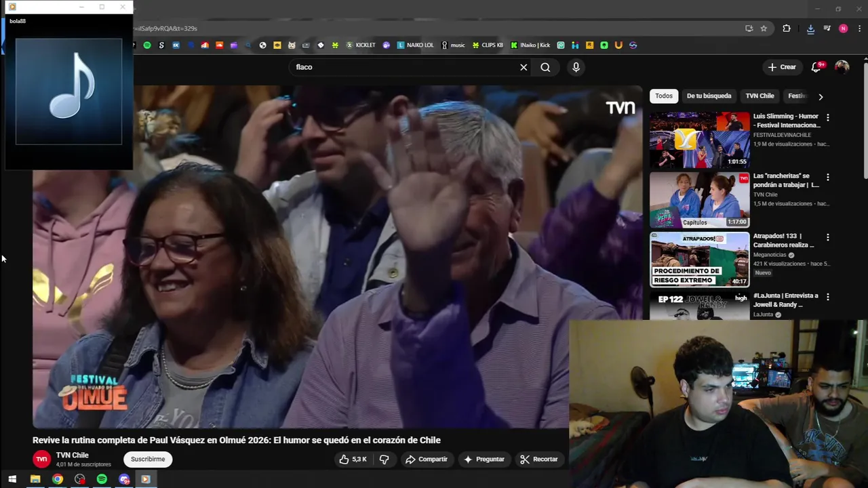The image size is (868, 488).
Task: Show more filter chips with the arrow
Action: pyautogui.click(x=821, y=96)
